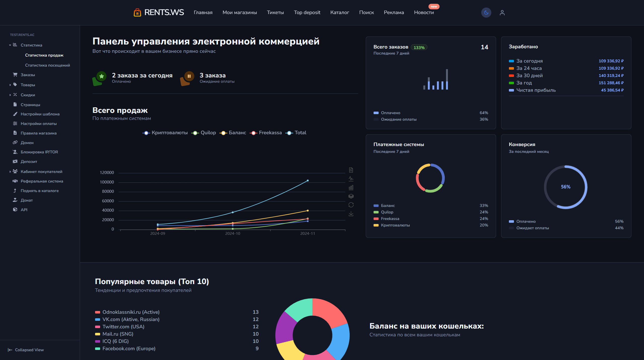Expand Кабинет покупателей sidebar arrow
Screen dimensions: 644x360
pos(10,172)
